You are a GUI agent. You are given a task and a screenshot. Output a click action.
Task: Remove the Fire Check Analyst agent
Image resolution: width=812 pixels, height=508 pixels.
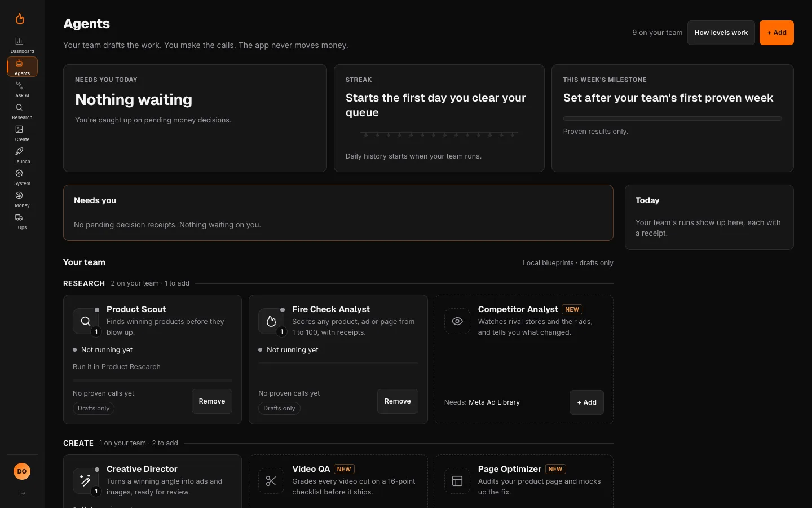(398, 401)
